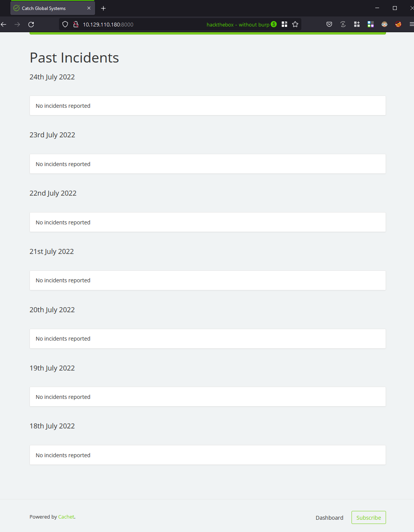
Task: Bookmark this page with the star icon
Action: 295,25
